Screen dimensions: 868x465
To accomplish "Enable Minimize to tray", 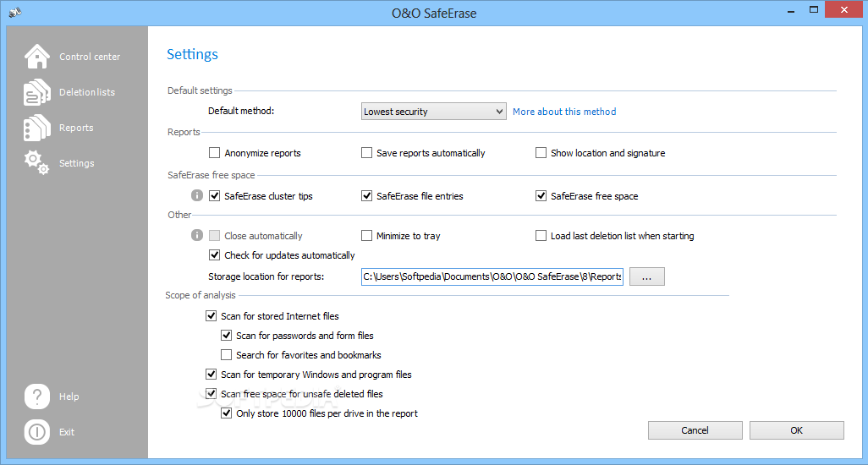I will pos(366,236).
